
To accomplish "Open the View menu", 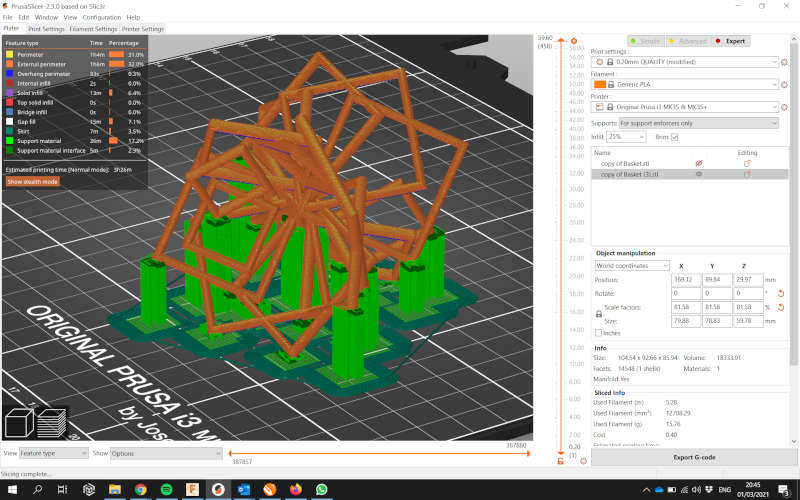I will [70, 17].
